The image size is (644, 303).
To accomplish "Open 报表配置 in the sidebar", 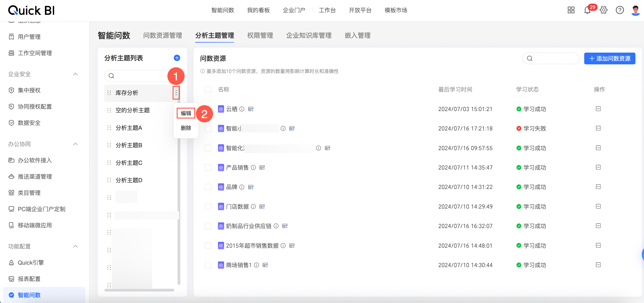I will 29,279.
